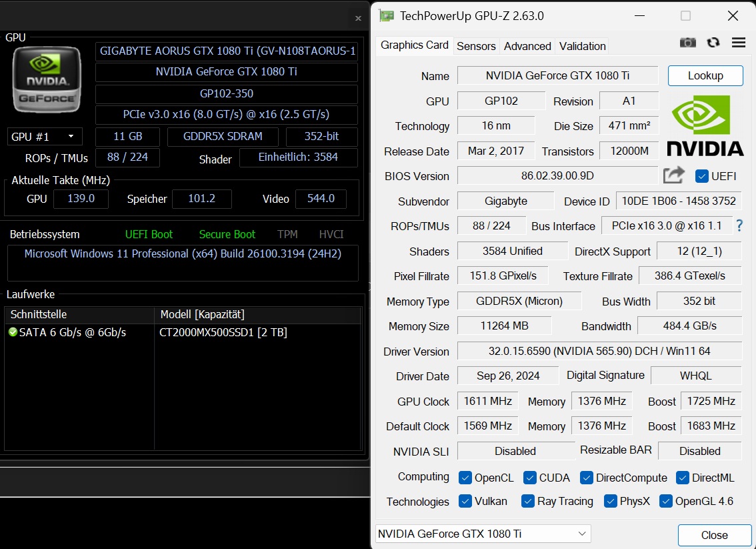Click the green SATA status check icon

[13, 332]
